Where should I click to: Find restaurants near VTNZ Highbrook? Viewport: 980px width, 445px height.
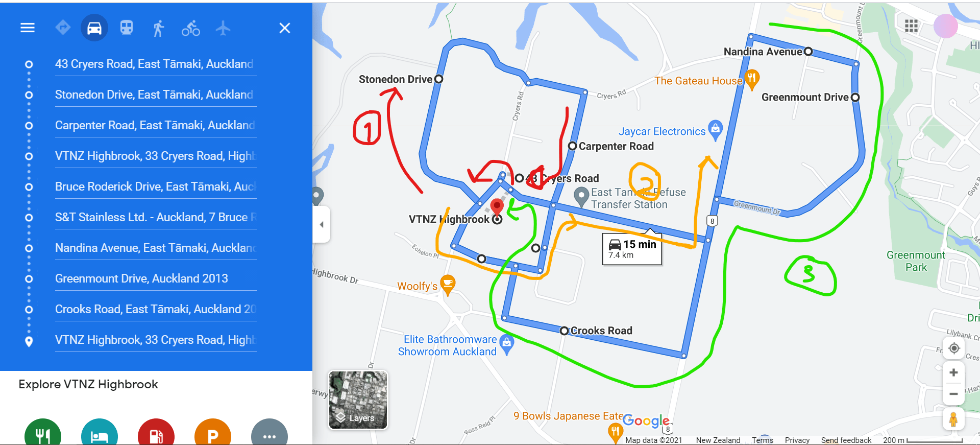point(43,434)
